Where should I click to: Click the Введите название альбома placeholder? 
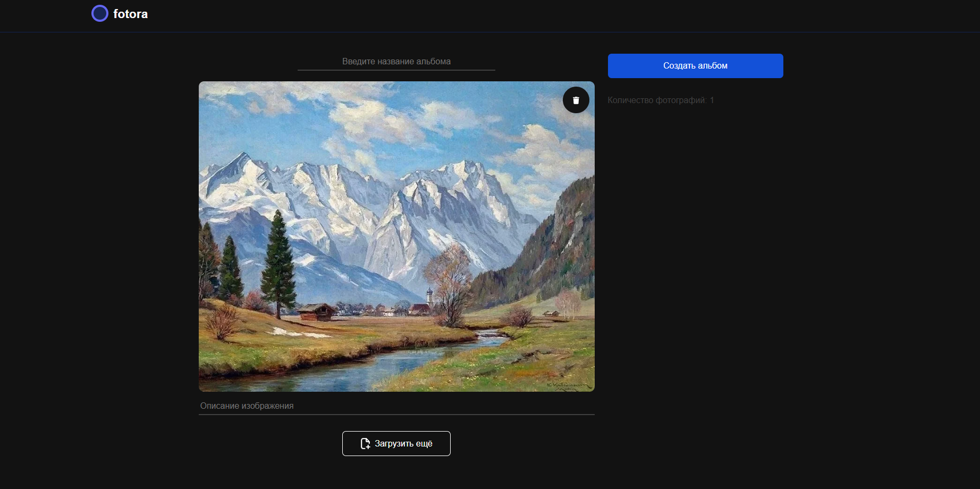[396, 61]
